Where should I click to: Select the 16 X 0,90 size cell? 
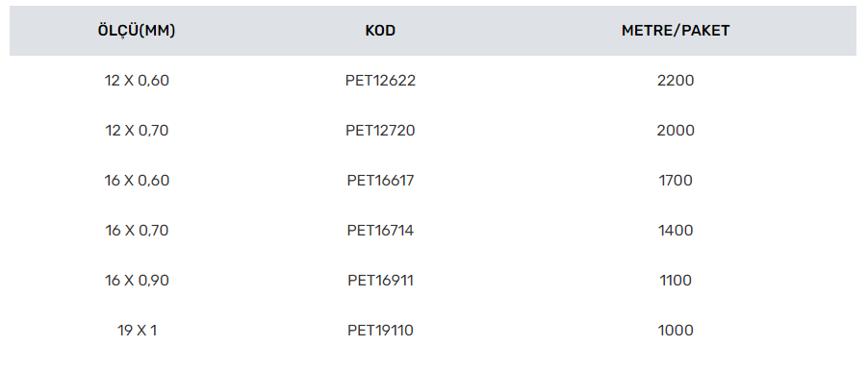point(137,281)
